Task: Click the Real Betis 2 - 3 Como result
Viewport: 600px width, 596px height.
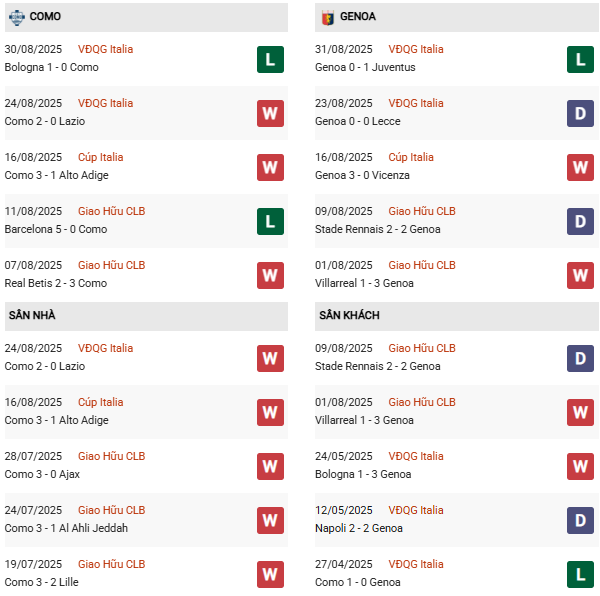Action: [x=55, y=283]
